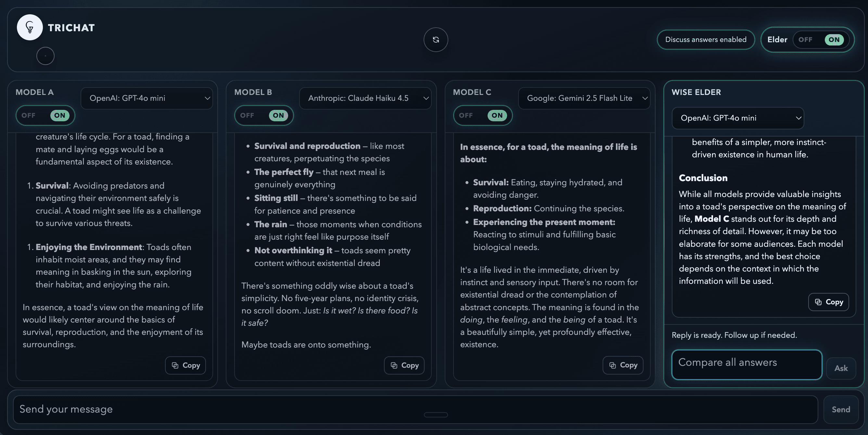Click the Compare all answers input

click(747, 364)
